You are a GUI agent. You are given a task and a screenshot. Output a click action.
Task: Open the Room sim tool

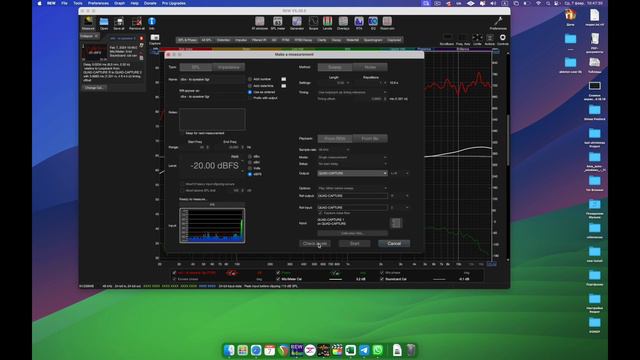point(387,23)
